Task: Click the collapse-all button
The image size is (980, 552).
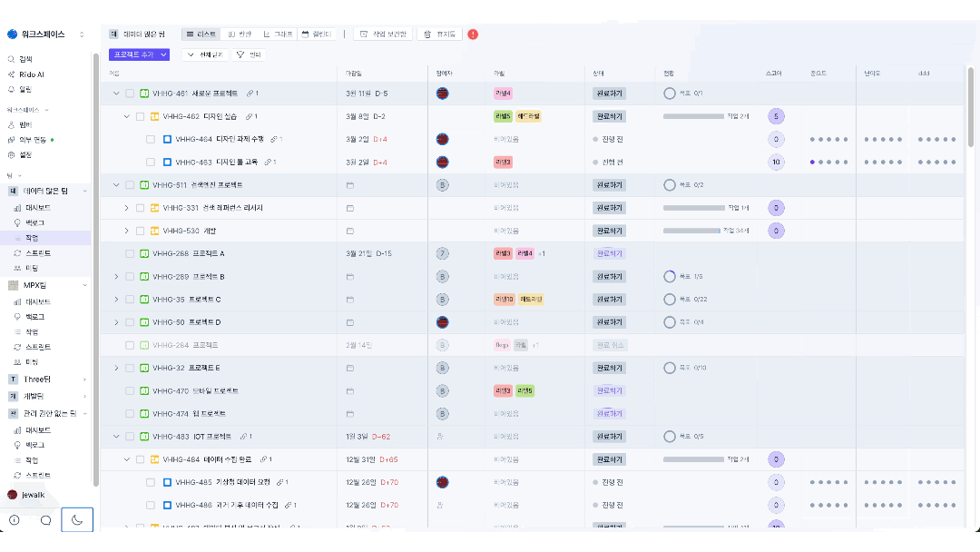Action: click(205, 54)
